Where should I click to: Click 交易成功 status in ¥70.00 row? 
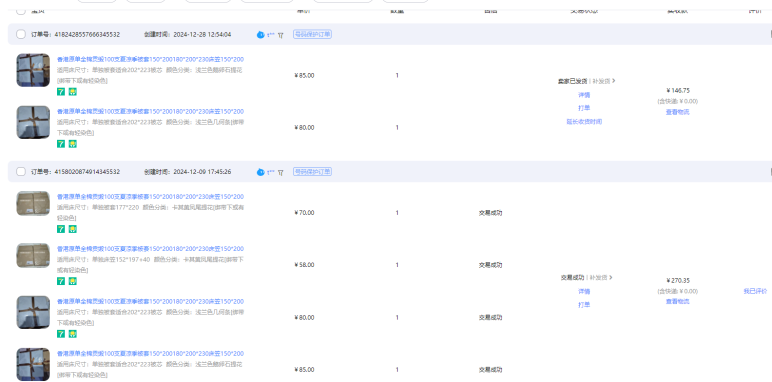click(x=491, y=213)
